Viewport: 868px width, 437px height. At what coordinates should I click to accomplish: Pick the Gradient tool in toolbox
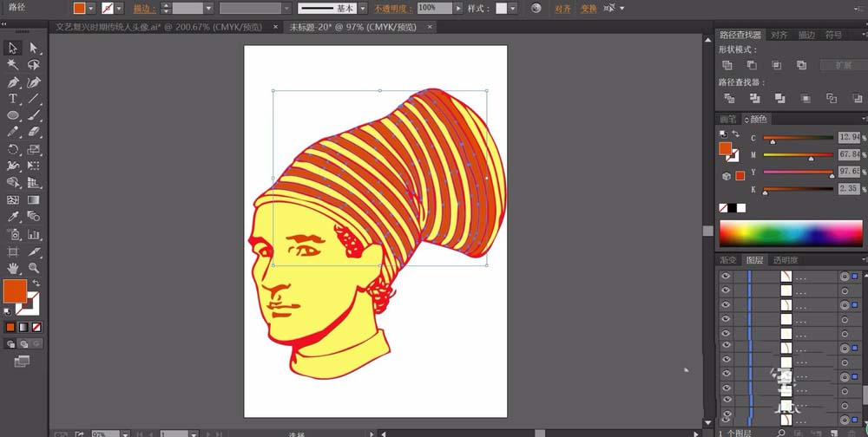pos(34,199)
